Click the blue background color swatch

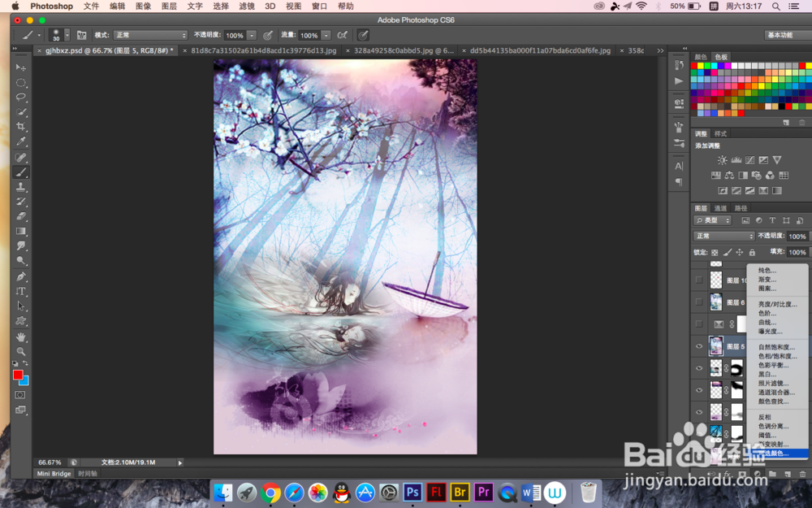[x=25, y=381]
